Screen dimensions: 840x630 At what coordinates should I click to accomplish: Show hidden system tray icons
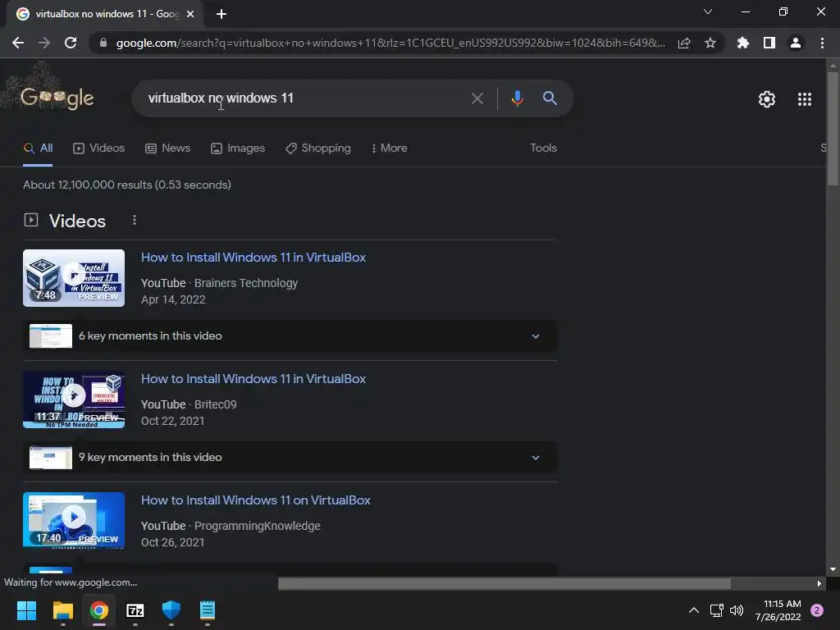[694, 610]
